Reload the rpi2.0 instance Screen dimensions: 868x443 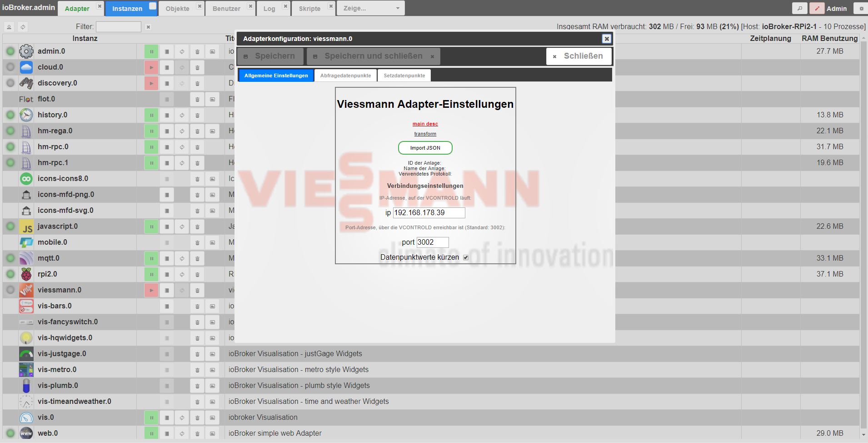click(x=182, y=274)
